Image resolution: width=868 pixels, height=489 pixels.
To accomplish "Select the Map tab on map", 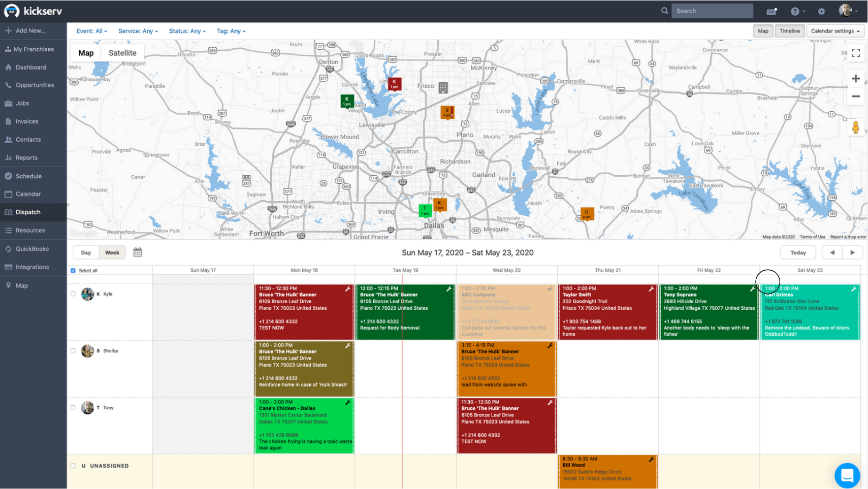I will click(x=86, y=53).
